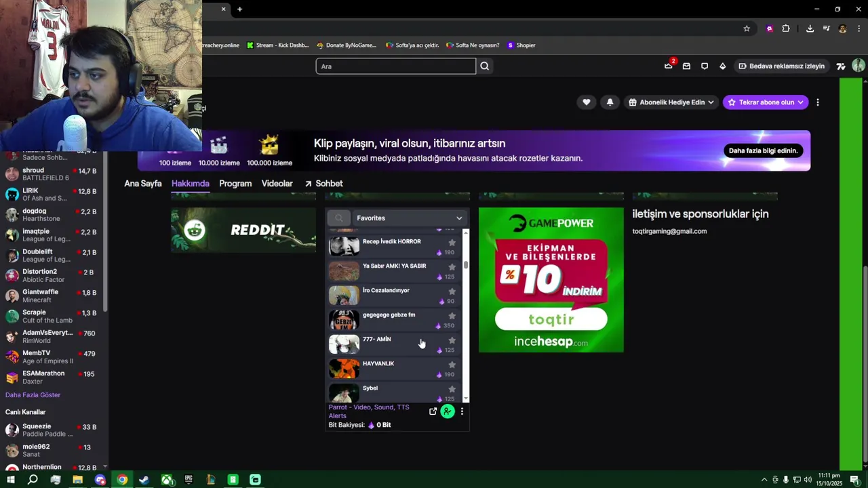The image size is (868, 488).
Task: Pop out the Parrot extension panel
Action: click(x=433, y=411)
